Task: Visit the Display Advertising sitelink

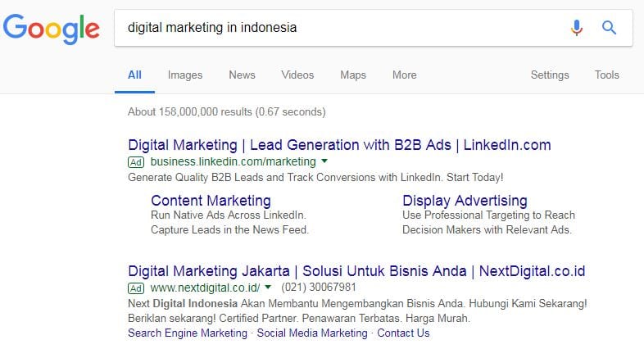Action: pyautogui.click(x=465, y=201)
